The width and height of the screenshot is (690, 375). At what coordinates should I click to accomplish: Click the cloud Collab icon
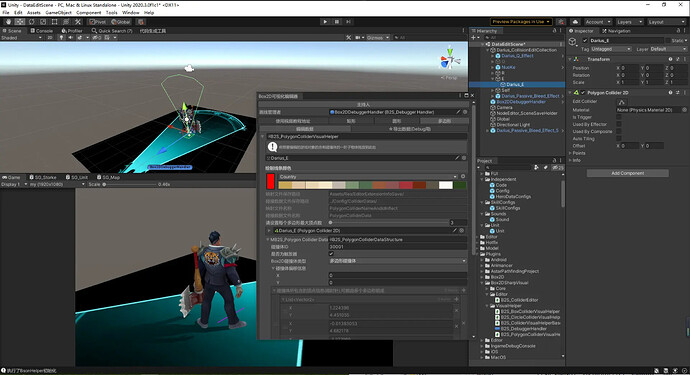575,22
